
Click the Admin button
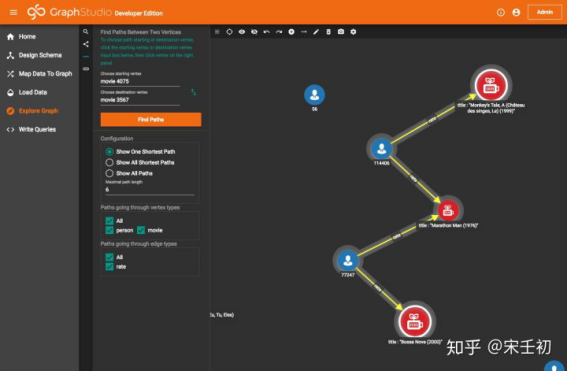(x=545, y=12)
